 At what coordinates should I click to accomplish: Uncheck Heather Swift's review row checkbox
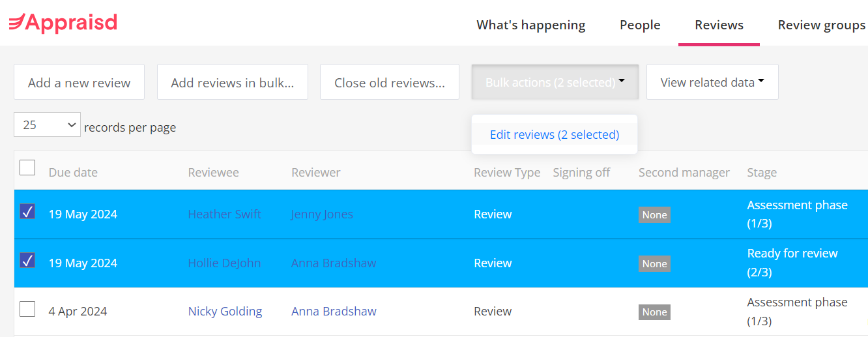point(27,211)
